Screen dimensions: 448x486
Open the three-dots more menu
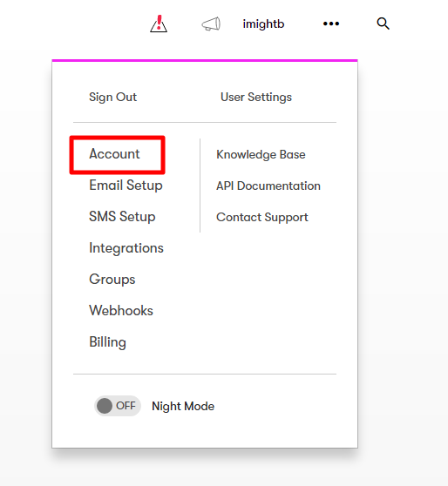coord(331,24)
